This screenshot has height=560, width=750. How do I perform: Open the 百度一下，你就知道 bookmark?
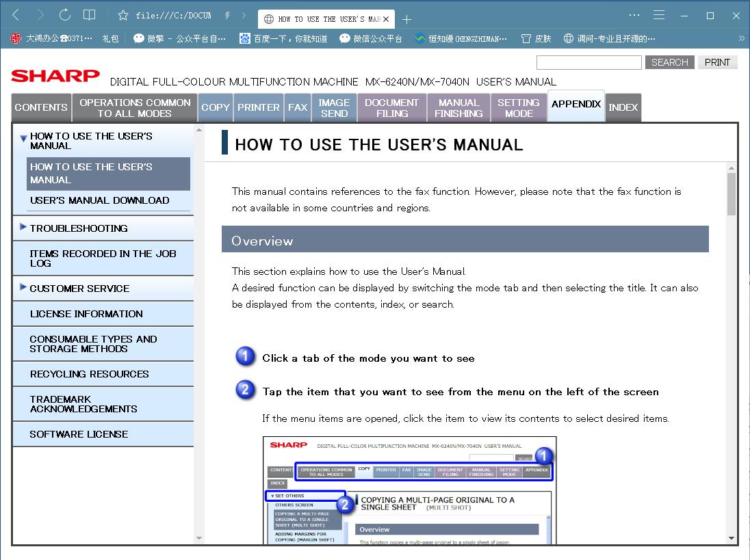(283, 38)
